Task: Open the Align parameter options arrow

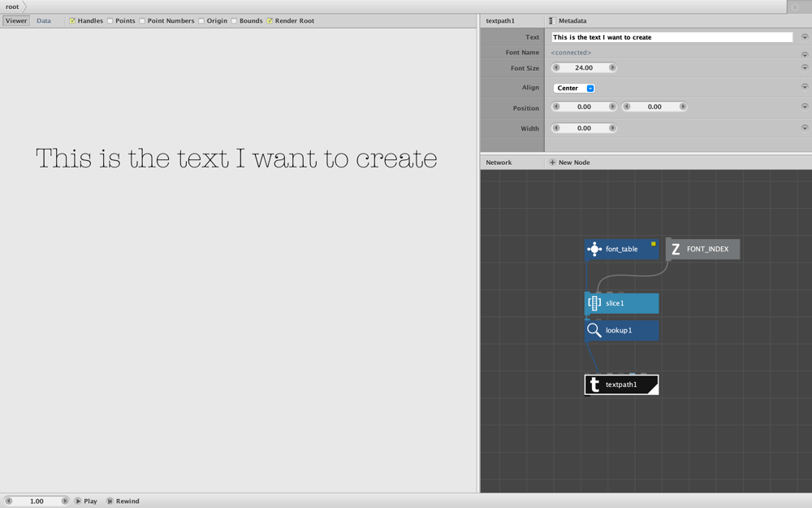Action: (804, 87)
